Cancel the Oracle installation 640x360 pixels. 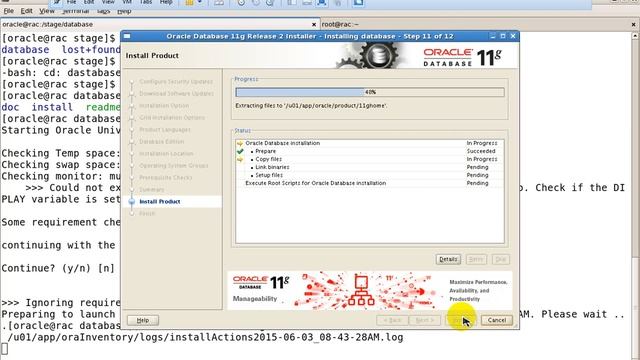click(496, 320)
